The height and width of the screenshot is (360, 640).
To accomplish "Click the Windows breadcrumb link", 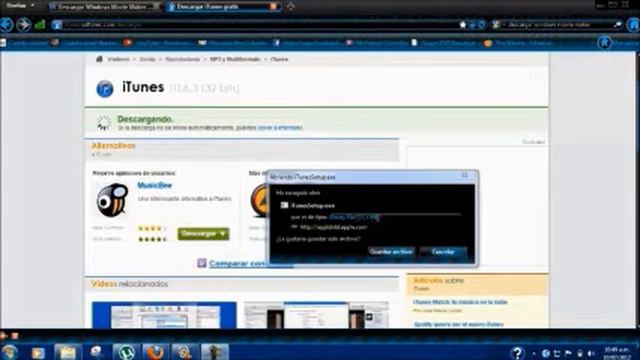I will [x=118, y=60].
